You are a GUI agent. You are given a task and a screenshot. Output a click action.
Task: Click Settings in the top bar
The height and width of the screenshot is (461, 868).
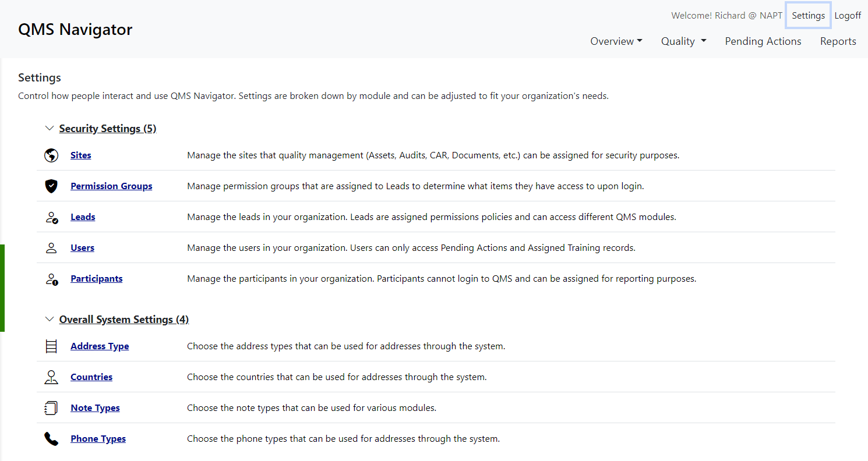[x=808, y=16]
